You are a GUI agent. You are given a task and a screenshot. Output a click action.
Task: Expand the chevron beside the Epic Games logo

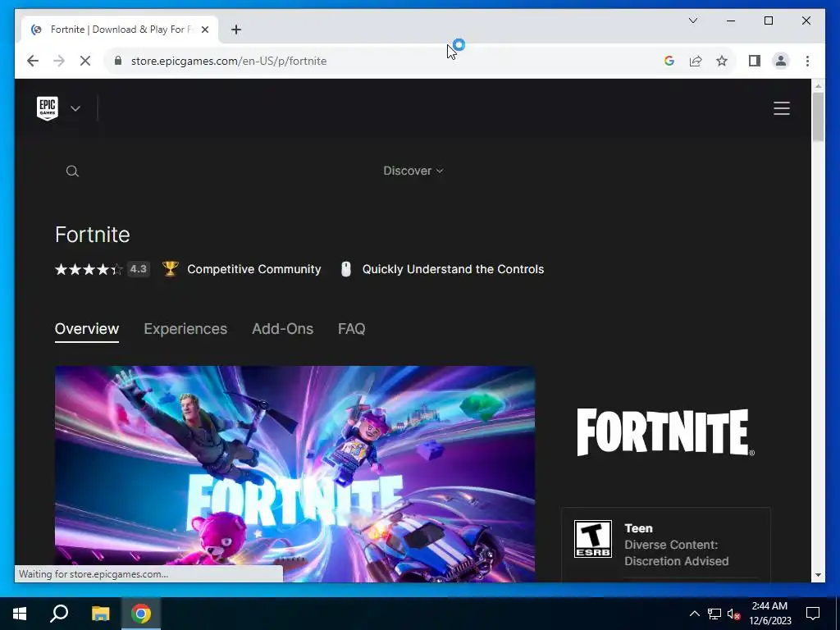(x=75, y=109)
